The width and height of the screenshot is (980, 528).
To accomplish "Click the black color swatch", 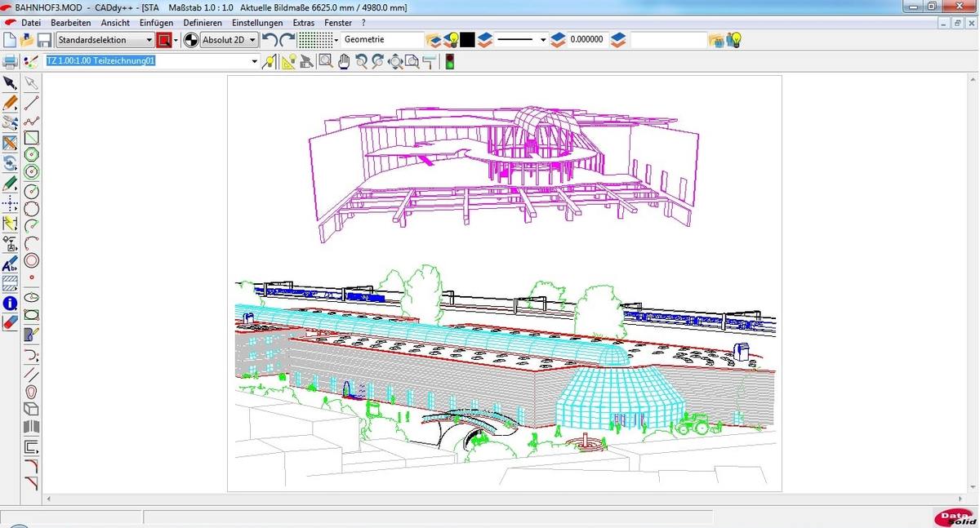I will pos(467,40).
